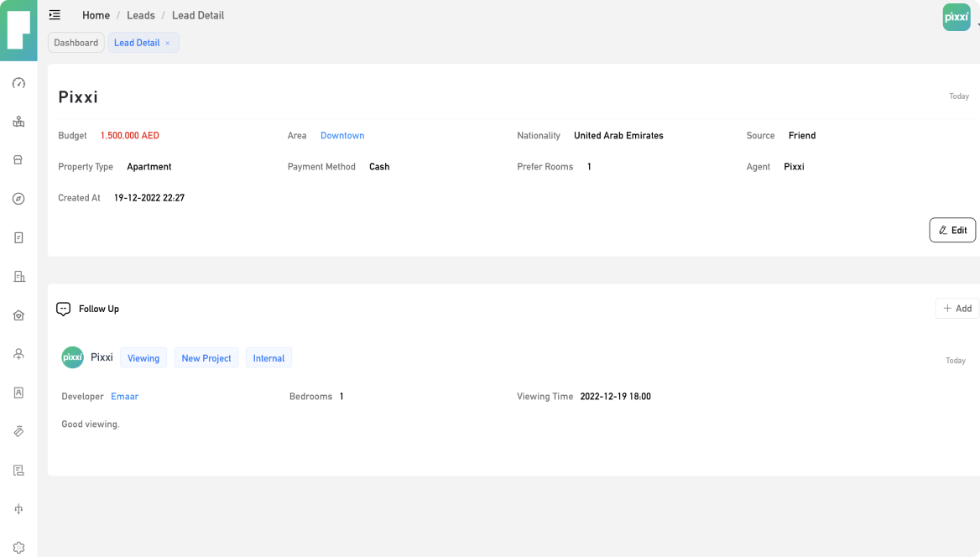The image size is (980, 557).
Task: Click created at date 19-12-2022 22:27
Action: (x=149, y=198)
